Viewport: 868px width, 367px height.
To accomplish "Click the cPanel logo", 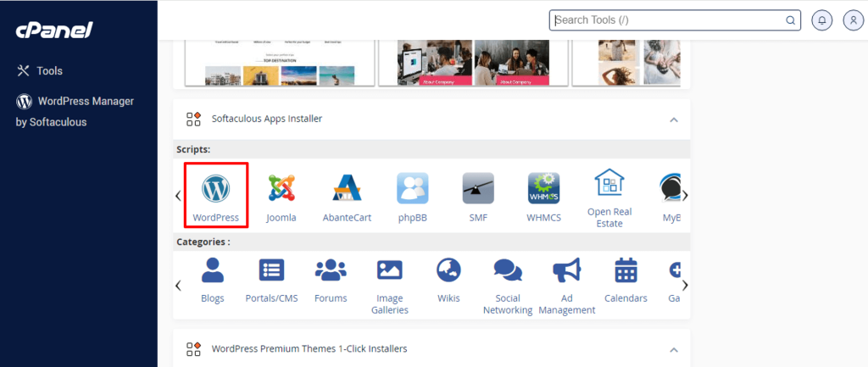I will (54, 31).
